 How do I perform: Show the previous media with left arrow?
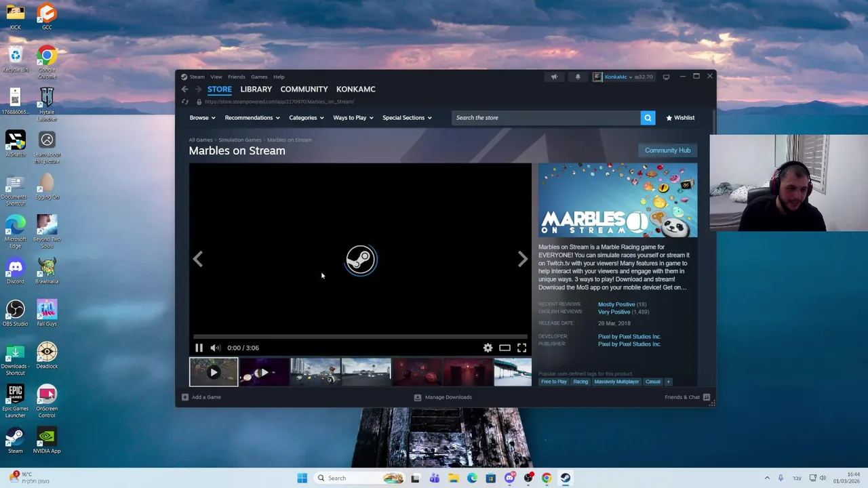pyautogui.click(x=197, y=259)
